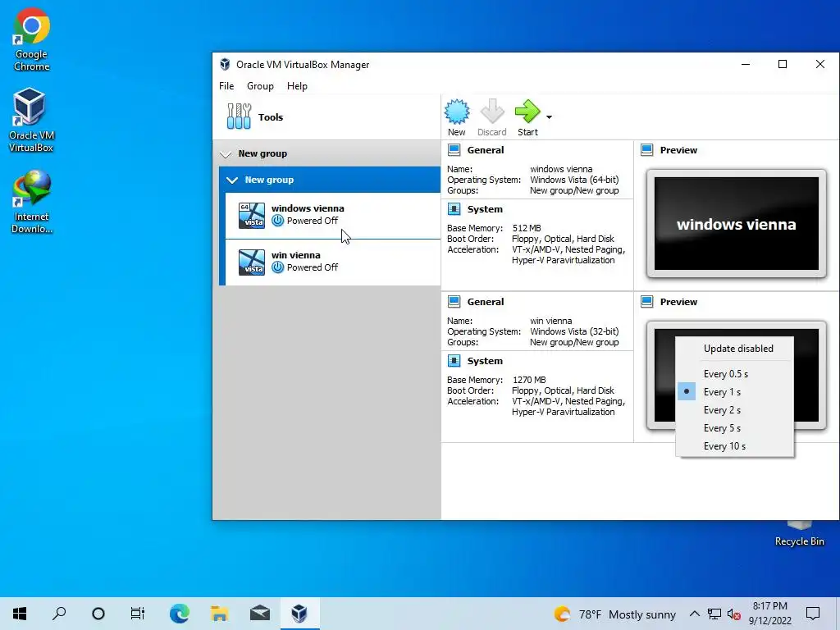Click the New machine toolbar icon
Image resolution: width=840 pixels, height=630 pixels.
[x=456, y=112]
